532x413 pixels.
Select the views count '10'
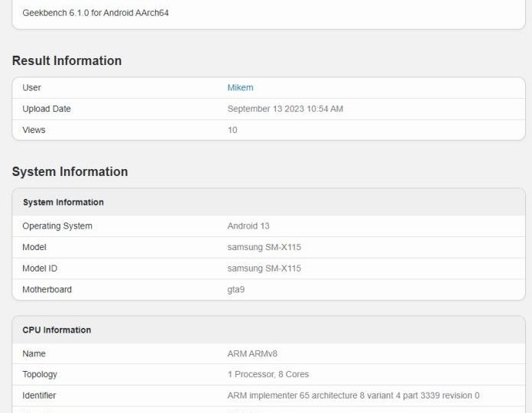pos(232,130)
